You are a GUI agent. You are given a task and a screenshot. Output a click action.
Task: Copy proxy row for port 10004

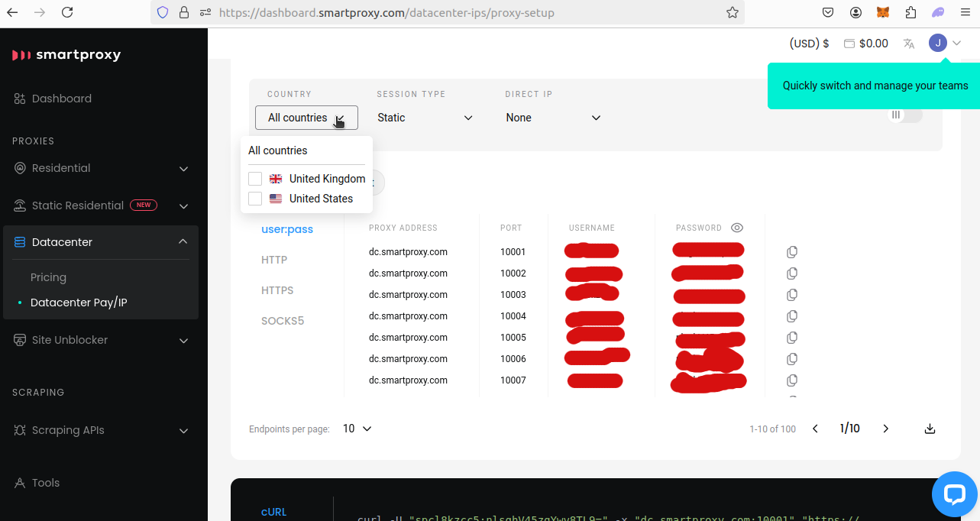(792, 316)
